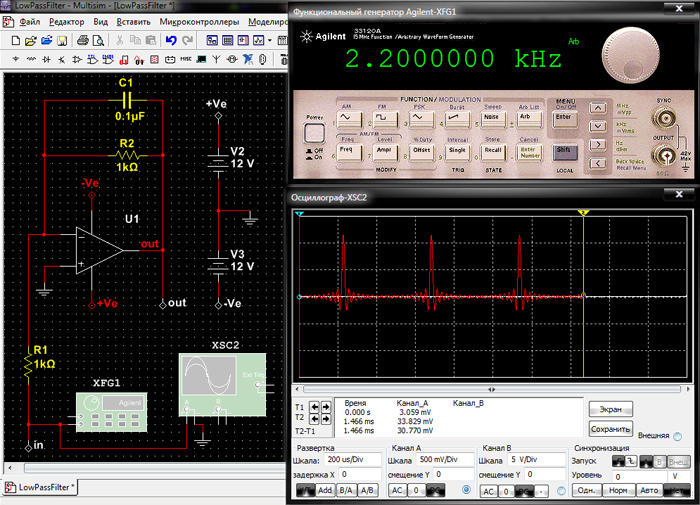Image resolution: width=700 pixels, height=505 pixels.
Task: Open the Файл menu
Action: (30, 22)
